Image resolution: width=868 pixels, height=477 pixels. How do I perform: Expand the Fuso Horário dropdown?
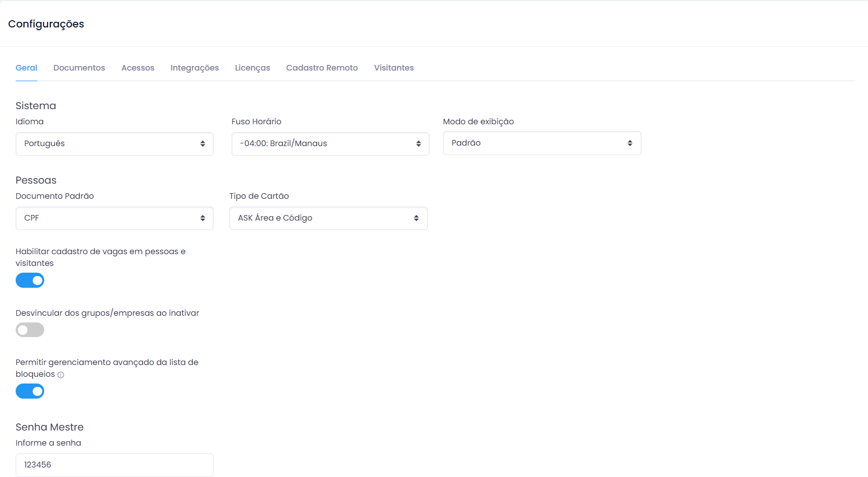331,144
